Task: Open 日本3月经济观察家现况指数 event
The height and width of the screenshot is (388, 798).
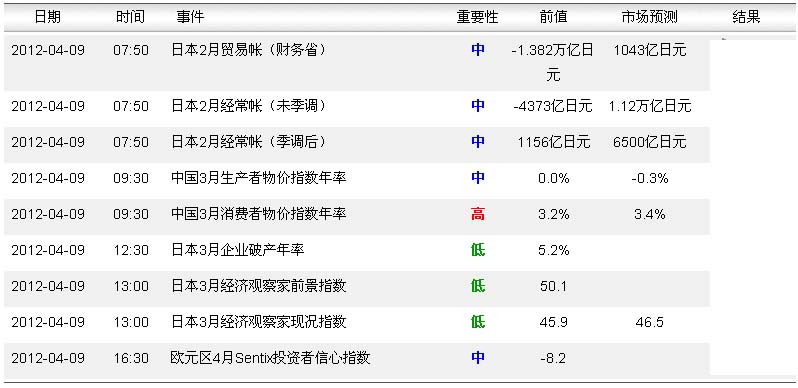Action: point(259,322)
